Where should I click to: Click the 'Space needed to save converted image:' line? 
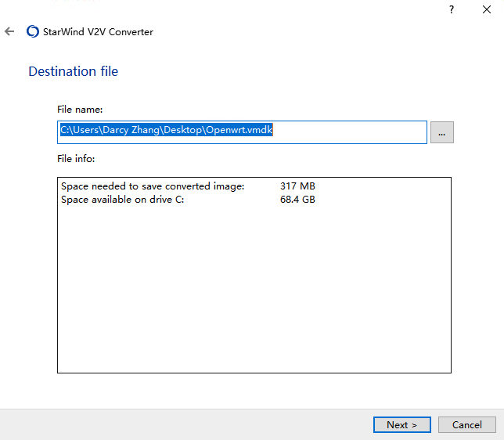[x=153, y=186]
